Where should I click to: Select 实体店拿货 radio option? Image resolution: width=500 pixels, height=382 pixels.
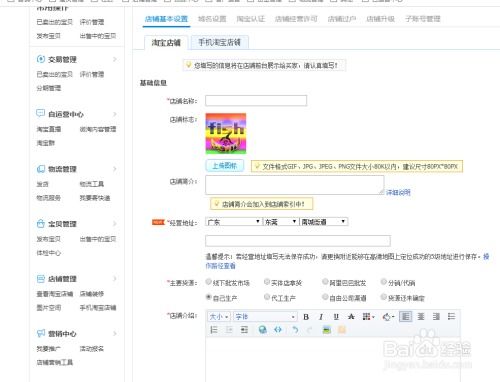click(267, 282)
